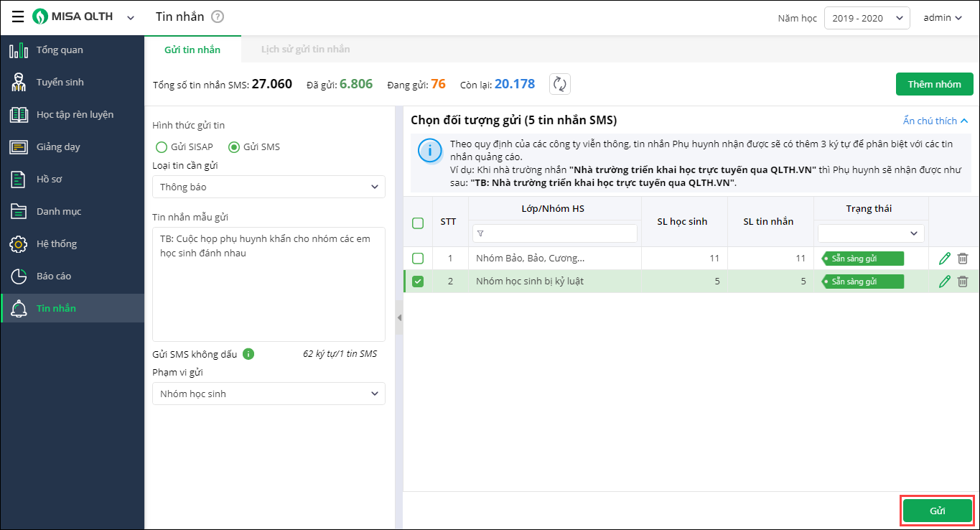Select Tin nhắn in sidebar
This screenshot has width=980, height=530.
tap(73, 309)
